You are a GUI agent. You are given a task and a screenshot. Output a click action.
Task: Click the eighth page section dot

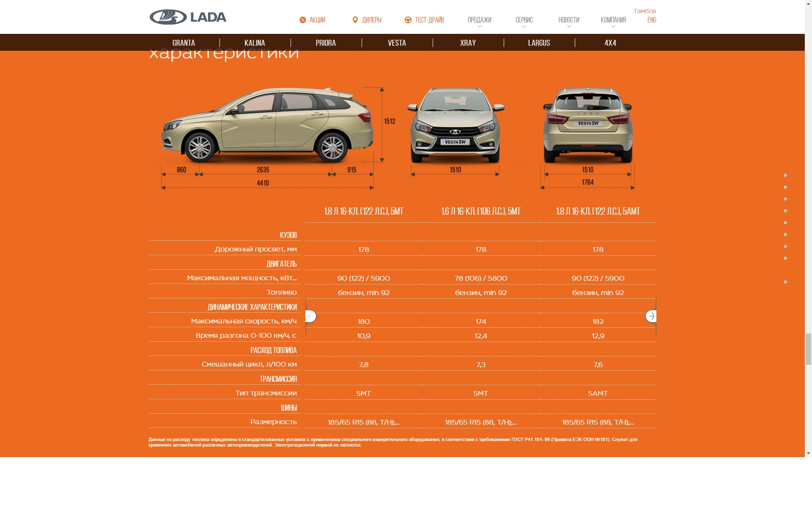pos(785,258)
